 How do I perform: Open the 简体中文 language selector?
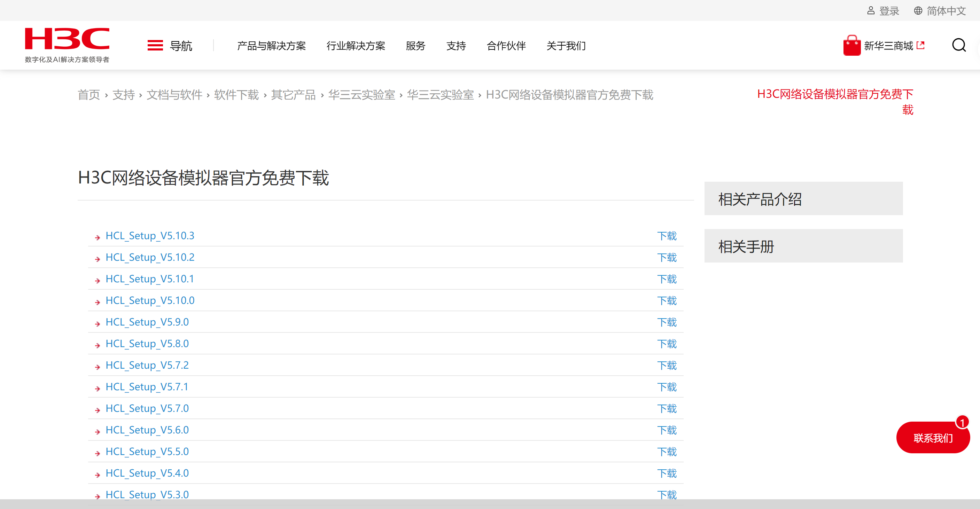click(946, 11)
